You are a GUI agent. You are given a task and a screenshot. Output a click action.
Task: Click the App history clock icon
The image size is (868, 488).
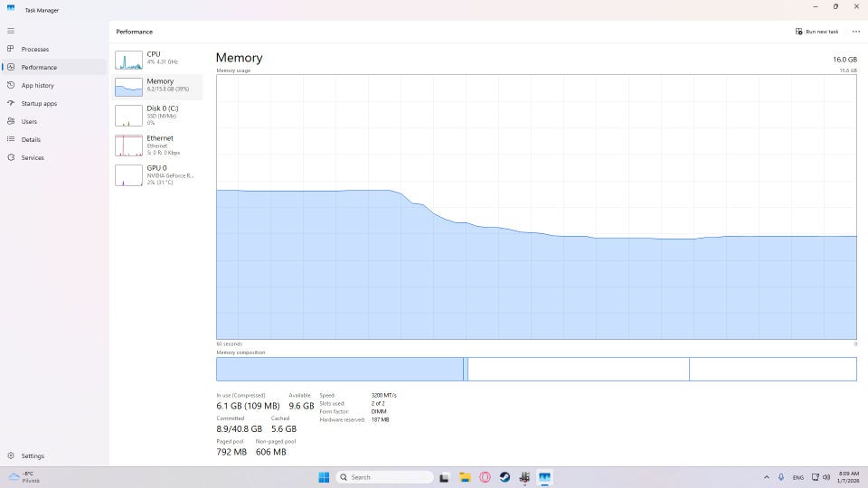click(x=11, y=85)
